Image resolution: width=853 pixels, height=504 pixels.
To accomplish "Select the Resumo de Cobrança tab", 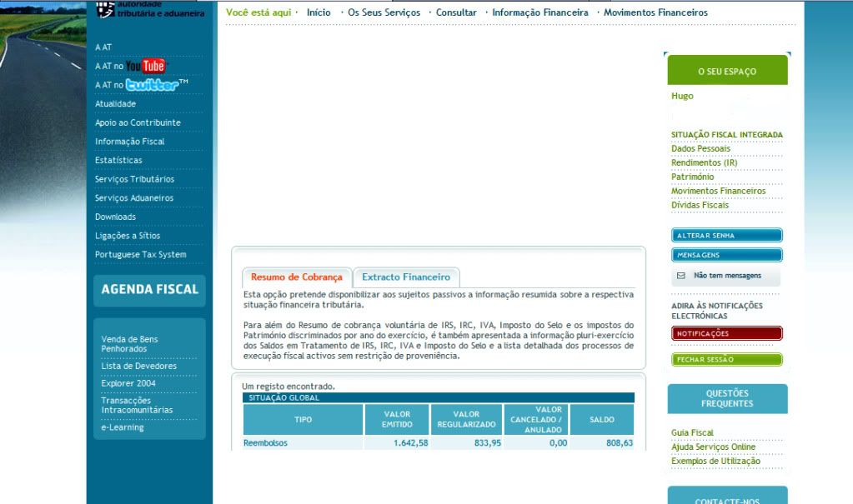I will tap(296, 277).
